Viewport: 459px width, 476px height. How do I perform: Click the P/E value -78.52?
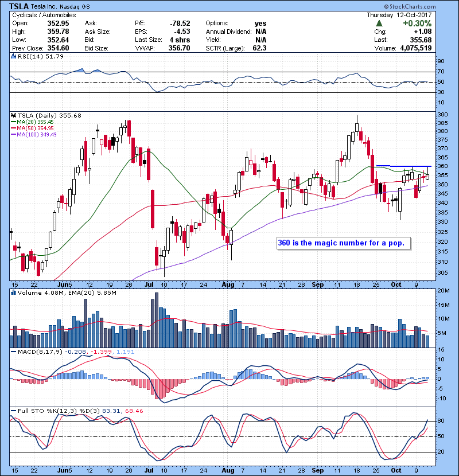click(x=180, y=24)
